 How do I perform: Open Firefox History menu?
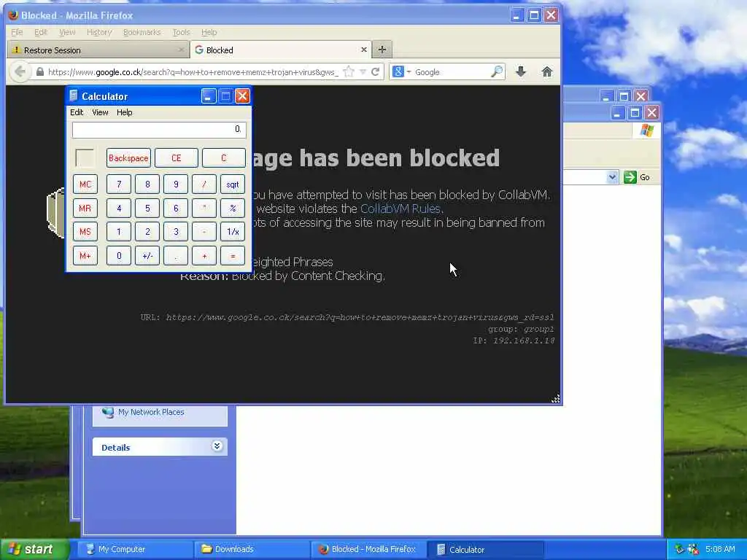click(99, 32)
